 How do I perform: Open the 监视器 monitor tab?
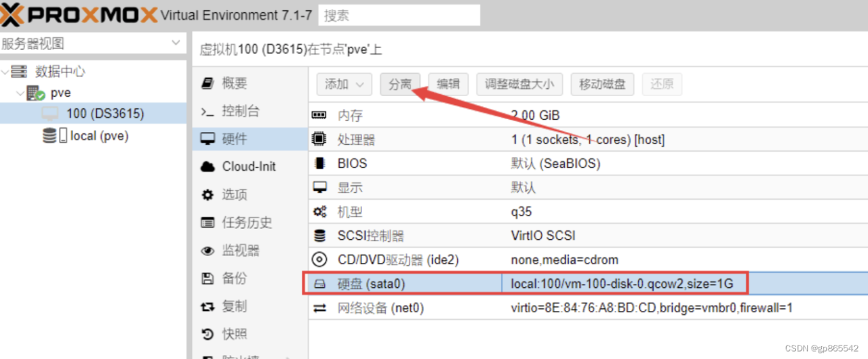tap(250, 251)
